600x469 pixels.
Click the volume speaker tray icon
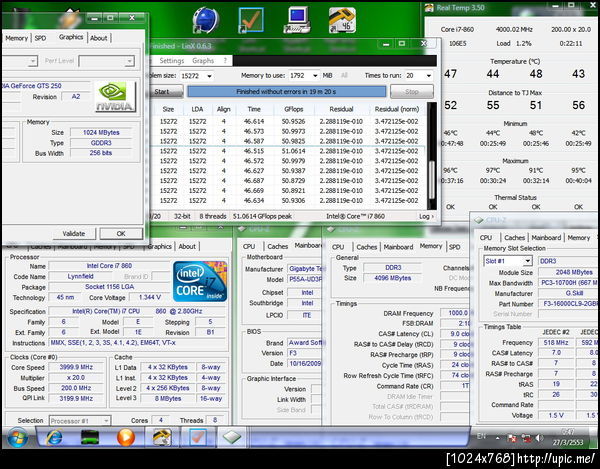(x=540, y=438)
